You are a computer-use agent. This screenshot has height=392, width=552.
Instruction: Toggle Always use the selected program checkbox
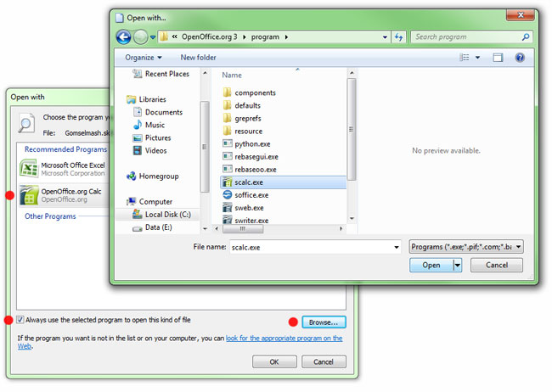[x=20, y=320]
